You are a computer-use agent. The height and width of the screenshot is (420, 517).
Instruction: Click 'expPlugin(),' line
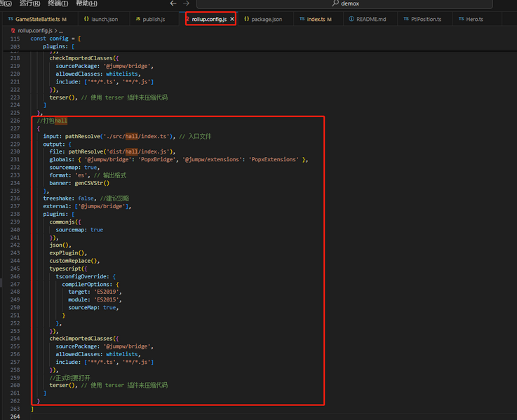pyautogui.click(x=68, y=253)
